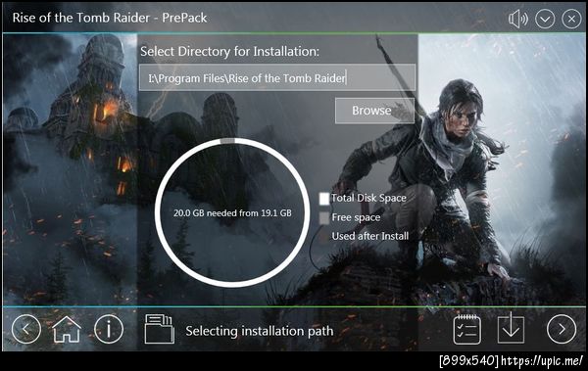This screenshot has width=588, height=371.
Task: Click the folders icon beside status text
Action: coord(160,329)
